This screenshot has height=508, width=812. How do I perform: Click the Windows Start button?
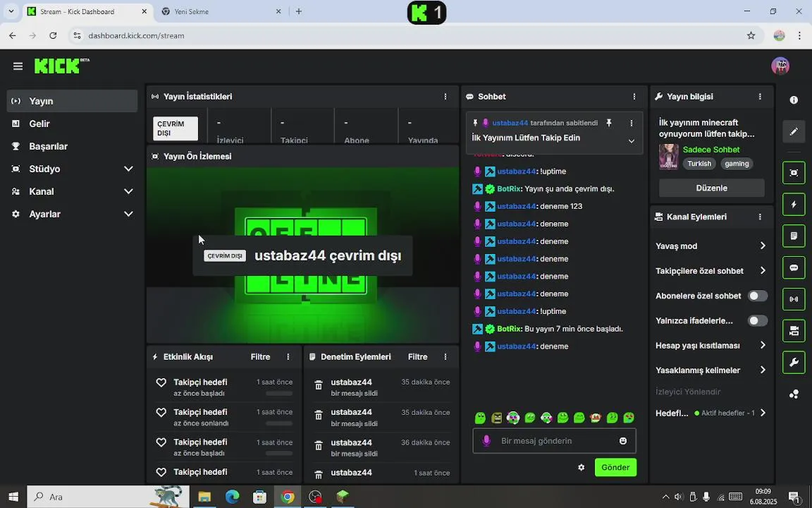pos(13,497)
